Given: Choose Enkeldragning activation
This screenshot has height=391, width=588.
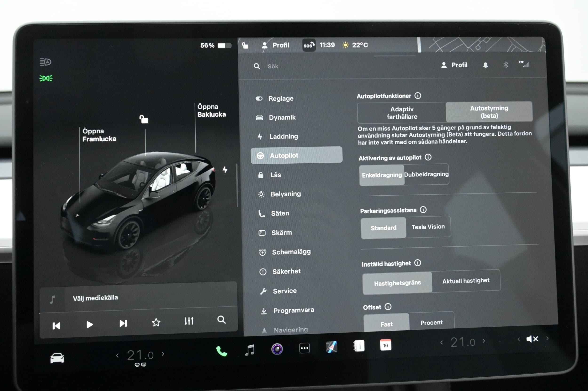Looking at the screenshot, I should click(382, 175).
